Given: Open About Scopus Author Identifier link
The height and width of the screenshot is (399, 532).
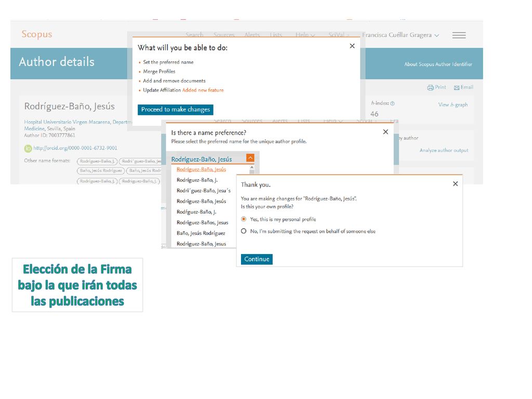Looking at the screenshot, I should [438, 64].
